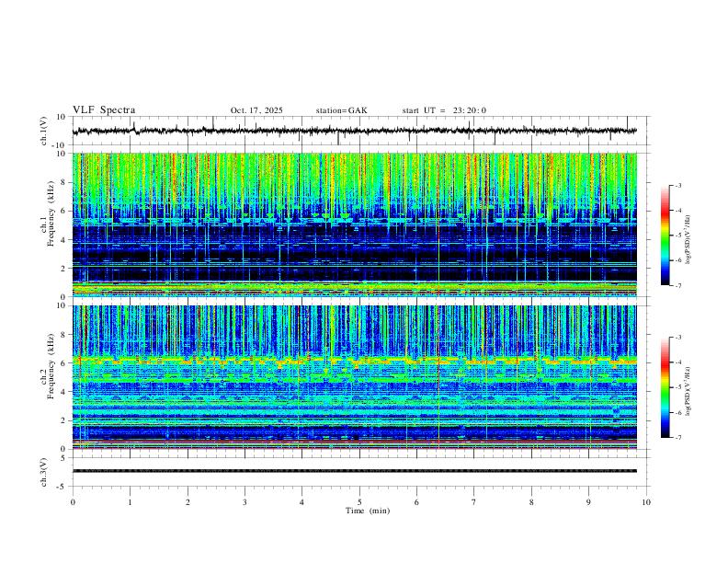Click the ch.1 spectrogram colorbar

click(665, 236)
